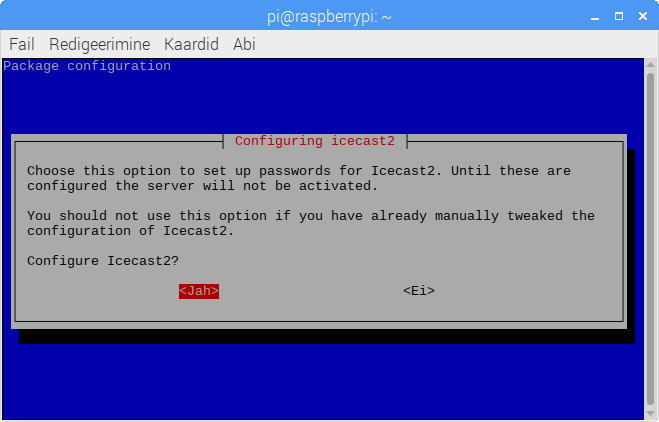The image size is (659, 422).
Task: Click the line starting configured the server
Action: (203, 186)
